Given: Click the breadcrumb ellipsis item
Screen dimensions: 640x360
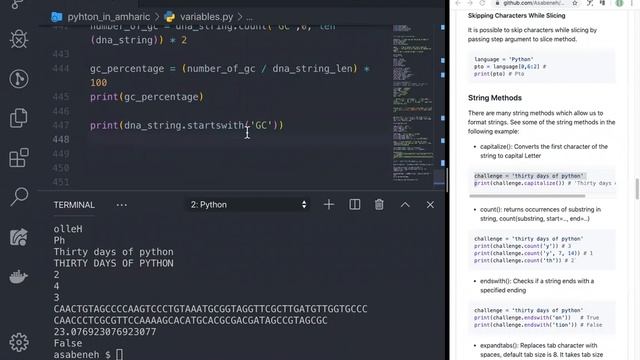Looking at the screenshot, I should (x=249, y=17).
